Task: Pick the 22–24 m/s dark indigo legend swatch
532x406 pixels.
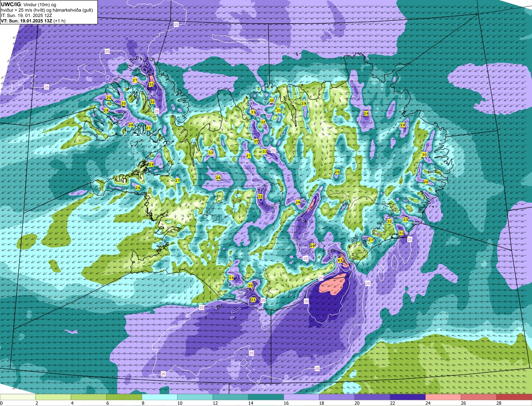Action: [408, 397]
